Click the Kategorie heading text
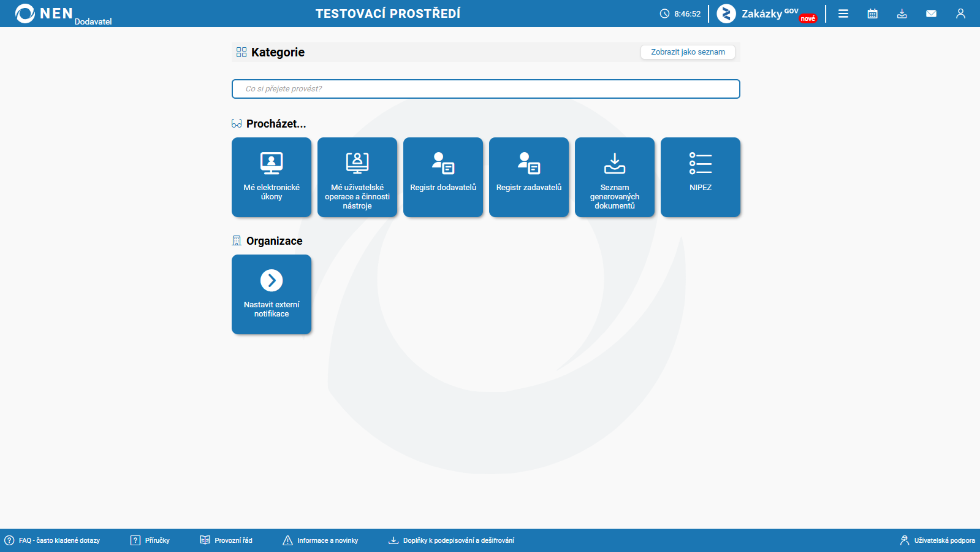 tap(278, 52)
